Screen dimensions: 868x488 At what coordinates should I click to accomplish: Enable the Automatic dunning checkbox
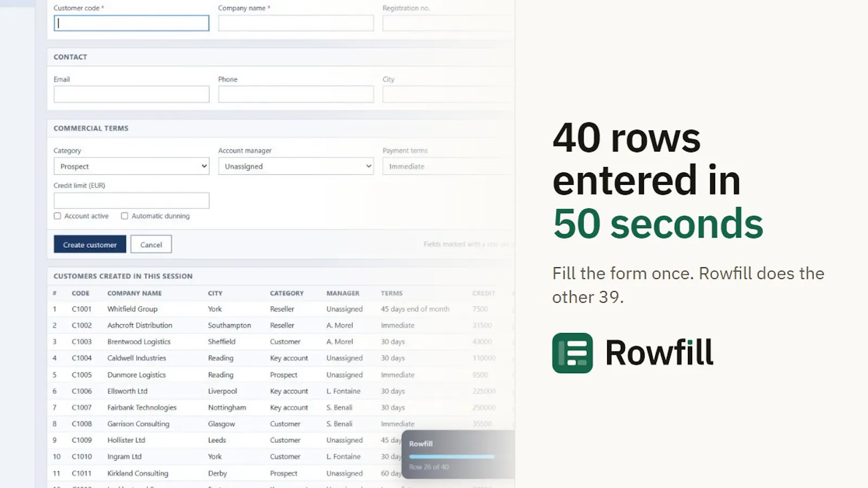125,216
